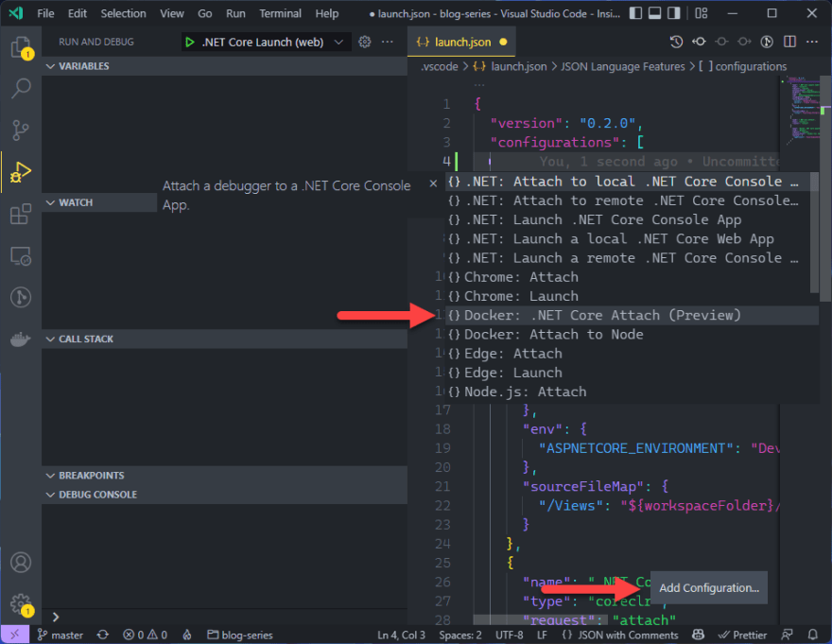Close the suggestion details pane with X
Viewport: 832px width, 644px height.
(433, 183)
